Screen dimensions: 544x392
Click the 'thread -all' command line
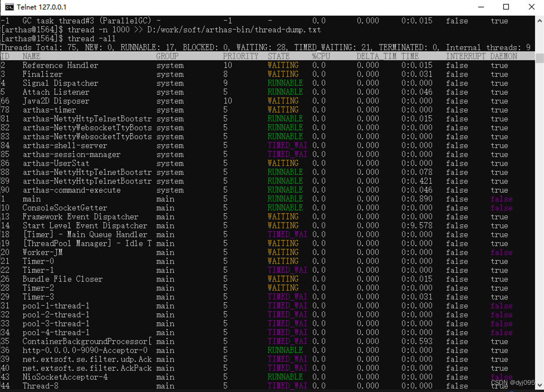91,38
